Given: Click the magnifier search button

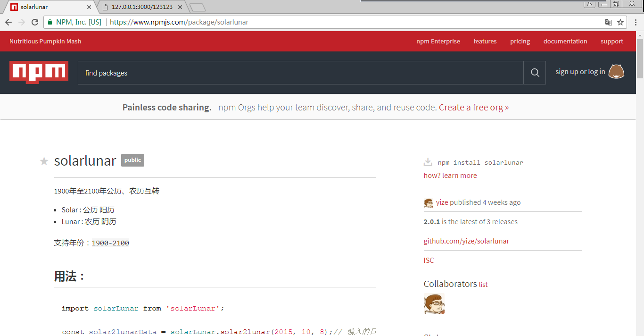Looking at the screenshot, I should coord(535,73).
